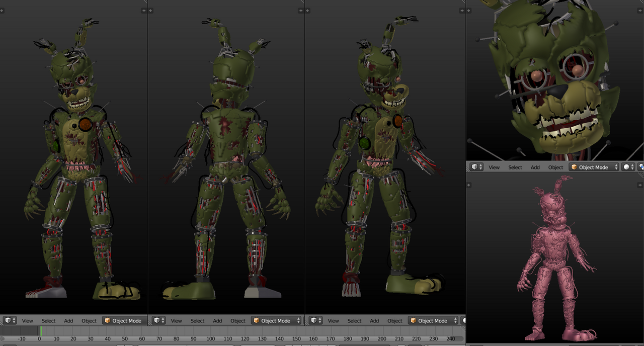Expand tool shelf plus icon in pink model viewport

pyautogui.click(x=470, y=185)
